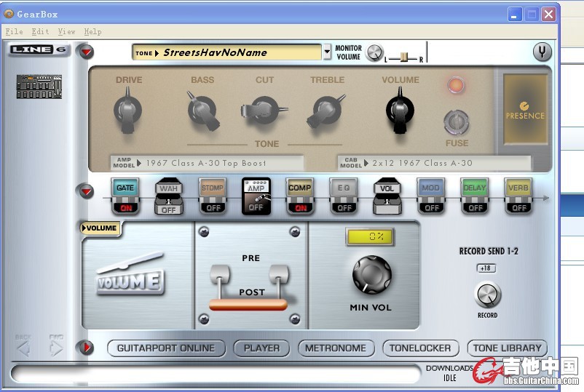Open the tuner fork icon
Screen dimensions: 584x392
(542, 52)
